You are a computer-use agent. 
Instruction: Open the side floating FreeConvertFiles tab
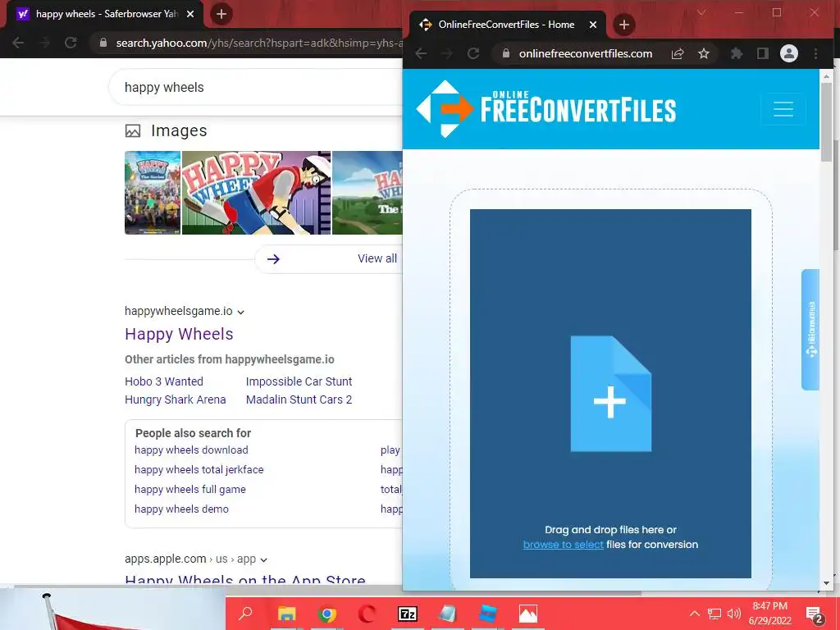[810, 330]
